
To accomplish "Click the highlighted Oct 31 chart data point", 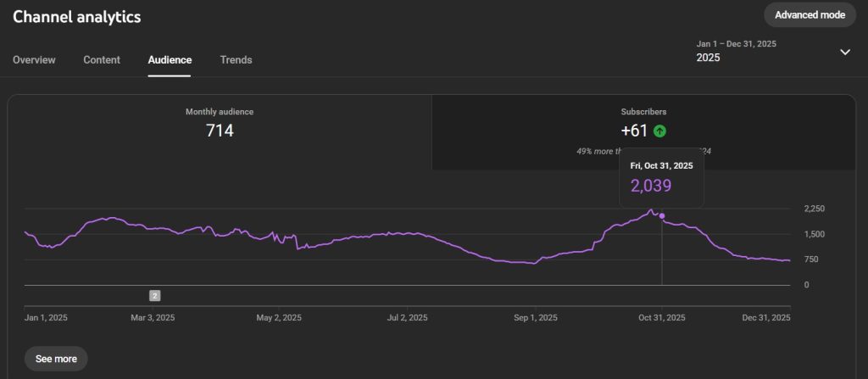I will tap(662, 216).
